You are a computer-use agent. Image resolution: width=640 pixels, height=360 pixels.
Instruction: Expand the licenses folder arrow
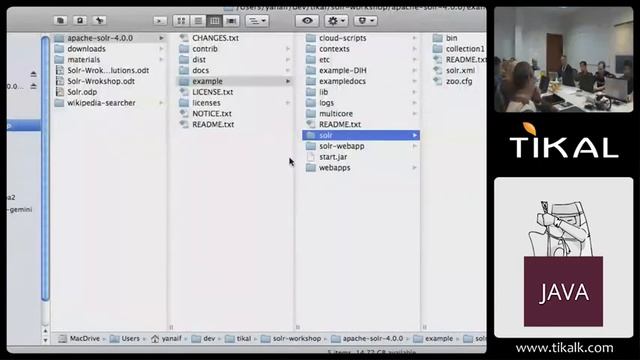288,103
